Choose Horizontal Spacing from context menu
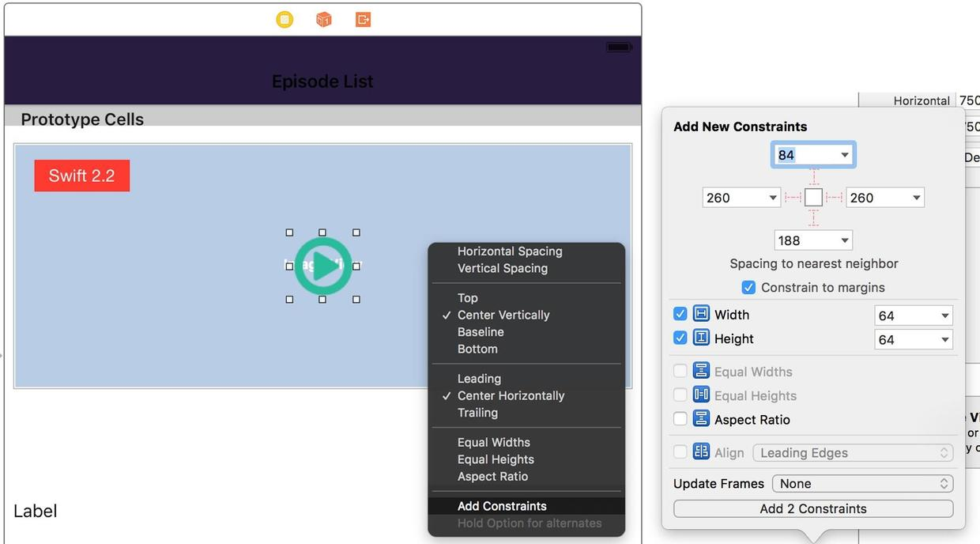This screenshot has width=980, height=544. 510,251
